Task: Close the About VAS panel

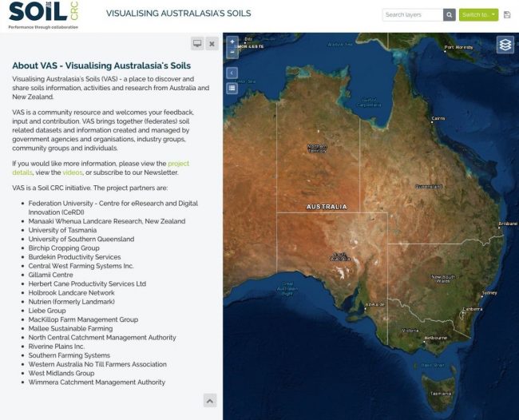Action: pos(212,43)
